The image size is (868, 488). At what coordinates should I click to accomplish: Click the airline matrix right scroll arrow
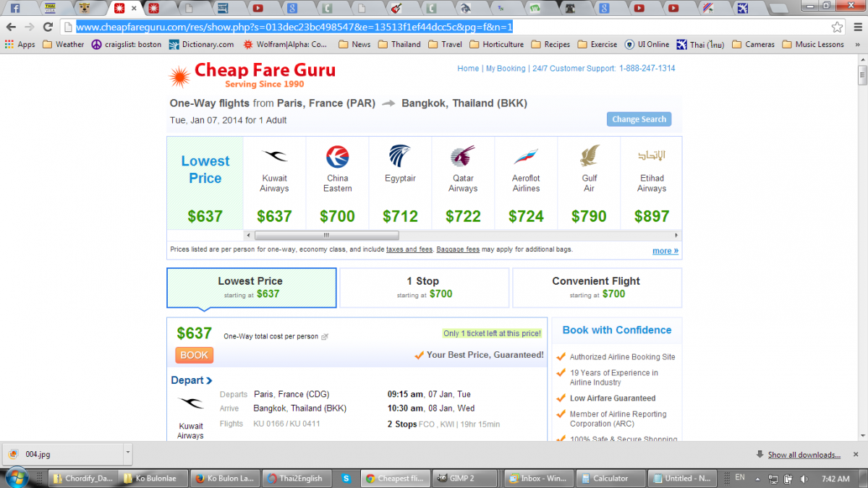click(676, 235)
